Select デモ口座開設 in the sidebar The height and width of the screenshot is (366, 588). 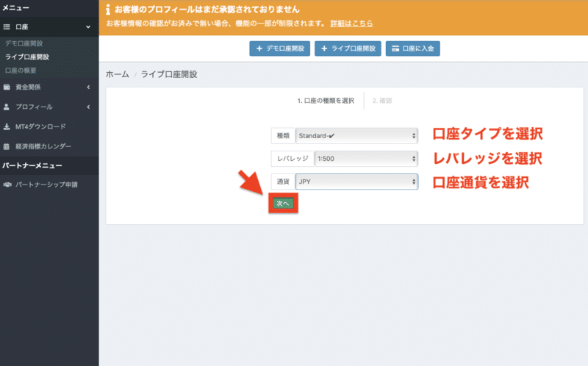coord(24,43)
